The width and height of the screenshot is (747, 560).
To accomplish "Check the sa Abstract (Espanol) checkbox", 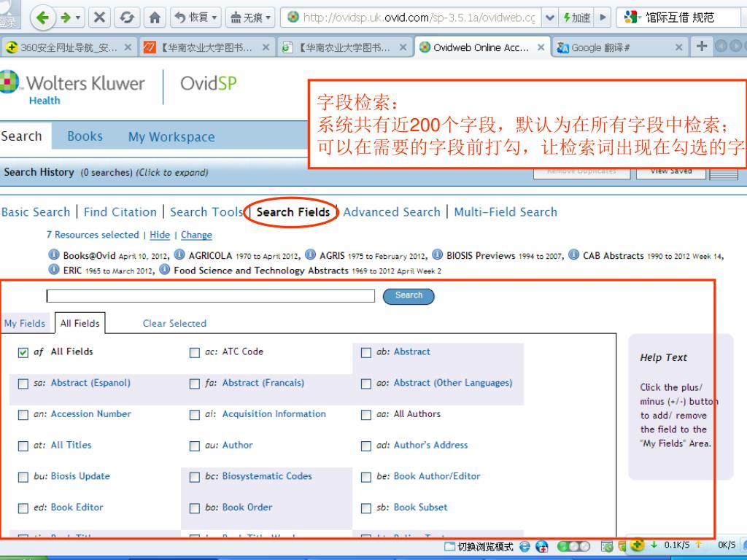I will click(23, 384).
